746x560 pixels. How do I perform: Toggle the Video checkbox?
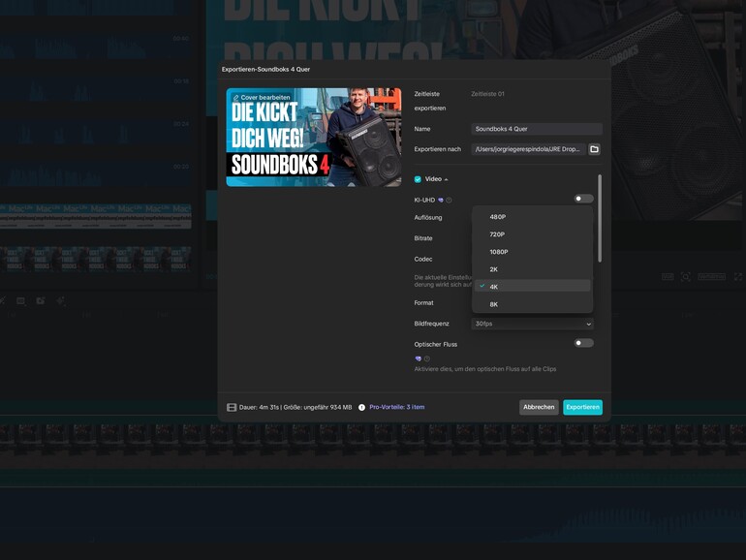(x=418, y=179)
